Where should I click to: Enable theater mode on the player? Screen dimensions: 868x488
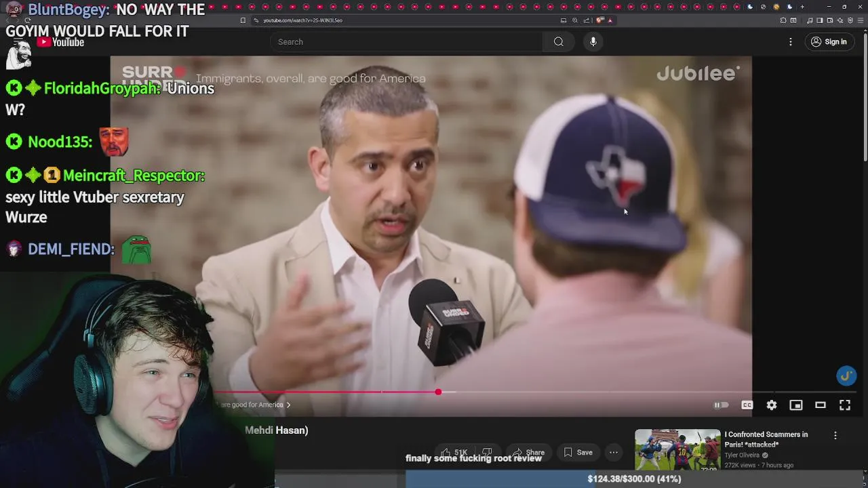(x=821, y=405)
